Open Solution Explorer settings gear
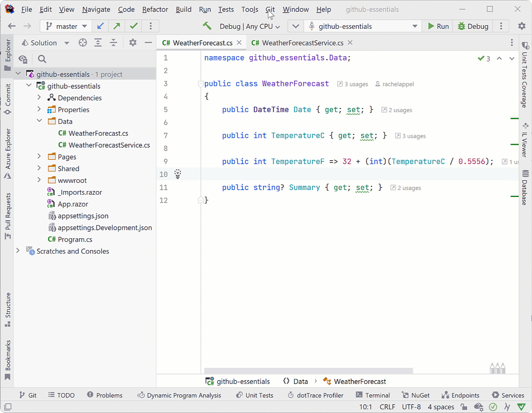Viewport: 532px width, 413px height. pyautogui.click(x=132, y=42)
